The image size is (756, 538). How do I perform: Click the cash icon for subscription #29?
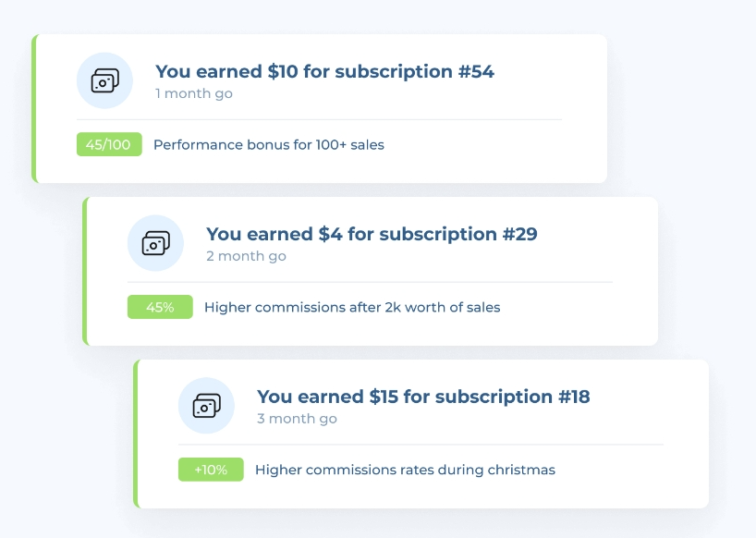pos(155,243)
